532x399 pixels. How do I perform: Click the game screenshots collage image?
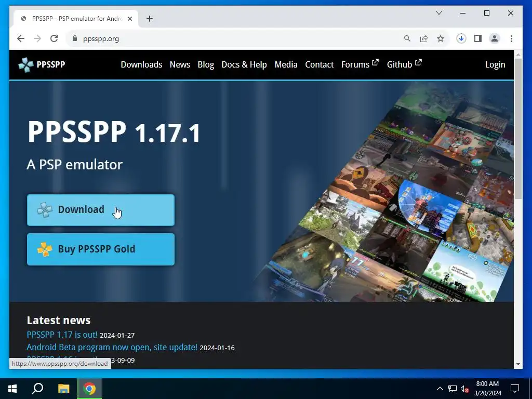387,192
